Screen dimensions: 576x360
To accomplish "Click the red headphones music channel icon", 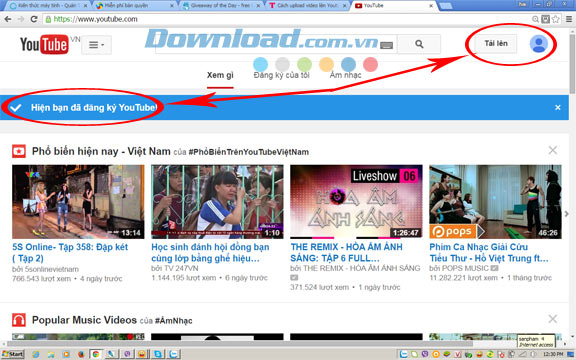I will 19,320.
